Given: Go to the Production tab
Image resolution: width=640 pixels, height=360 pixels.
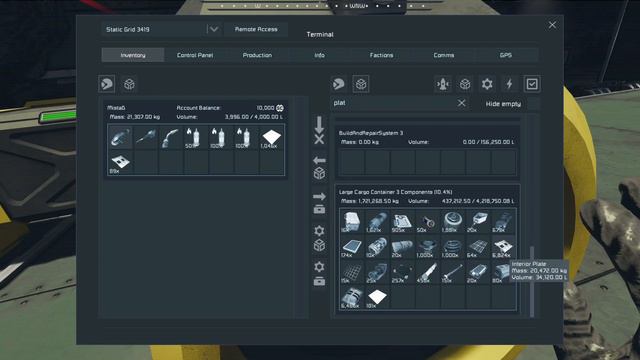Looking at the screenshot, I should point(257,55).
